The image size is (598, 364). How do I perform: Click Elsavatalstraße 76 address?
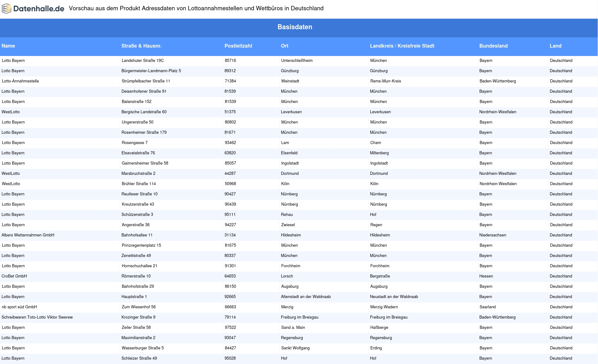click(x=138, y=153)
